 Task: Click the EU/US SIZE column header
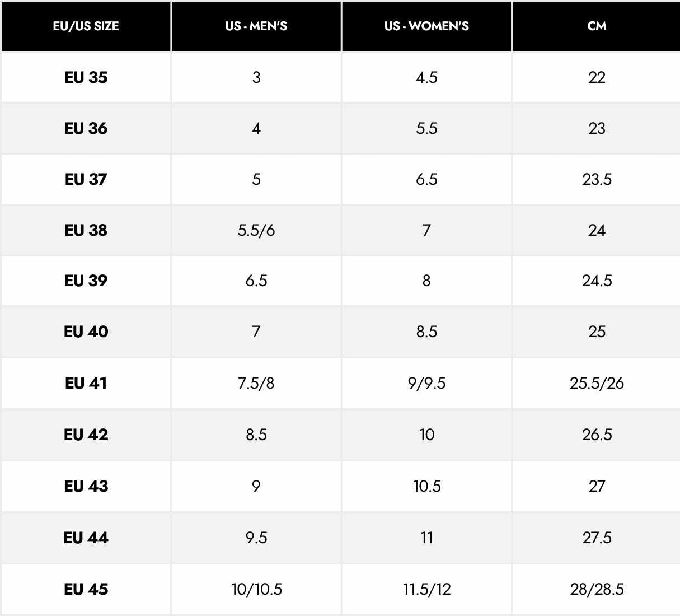coord(86,26)
